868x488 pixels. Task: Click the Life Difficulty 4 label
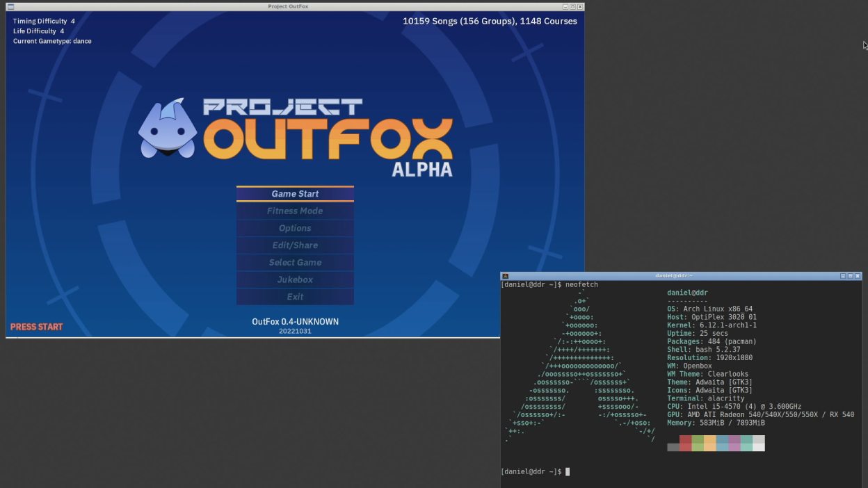point(38,31)
